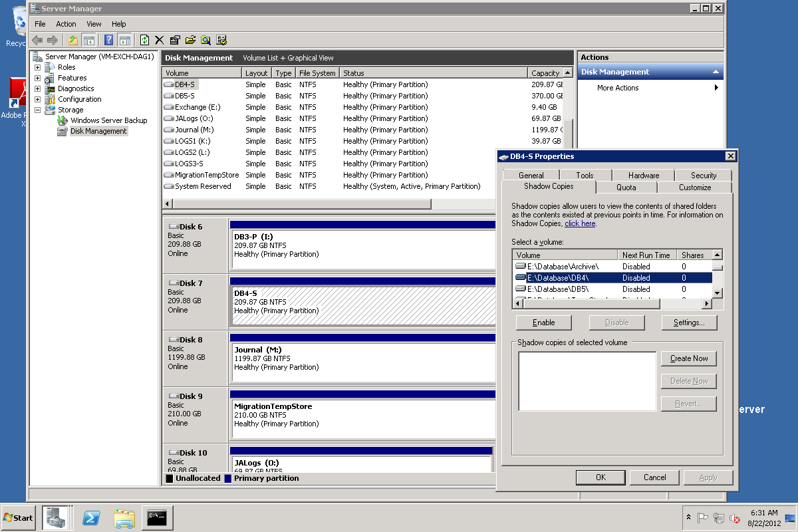Open the Hardware tab
Viewport: 798px width, 532px height.
click(x=643, y=176)
